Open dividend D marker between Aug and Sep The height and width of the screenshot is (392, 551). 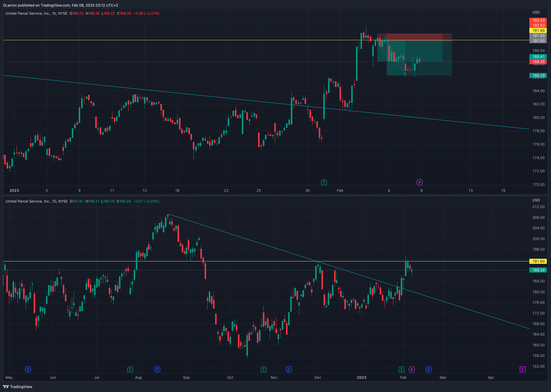157,369
